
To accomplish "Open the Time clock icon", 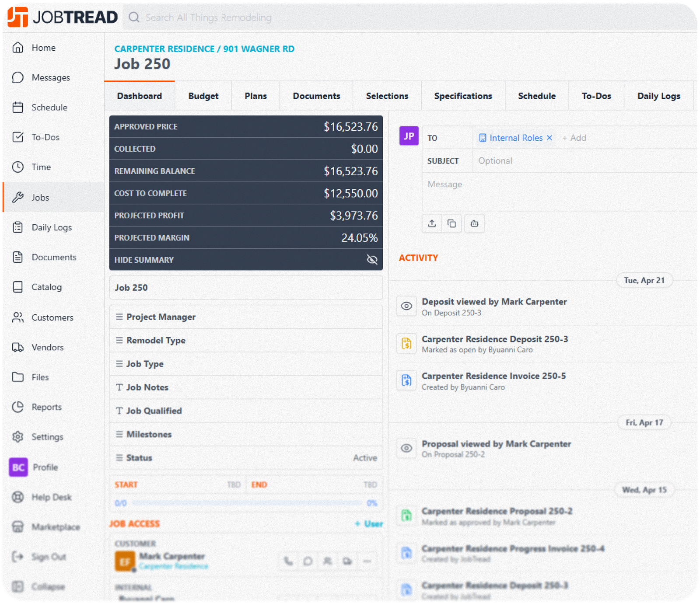I will click(17, 167).
